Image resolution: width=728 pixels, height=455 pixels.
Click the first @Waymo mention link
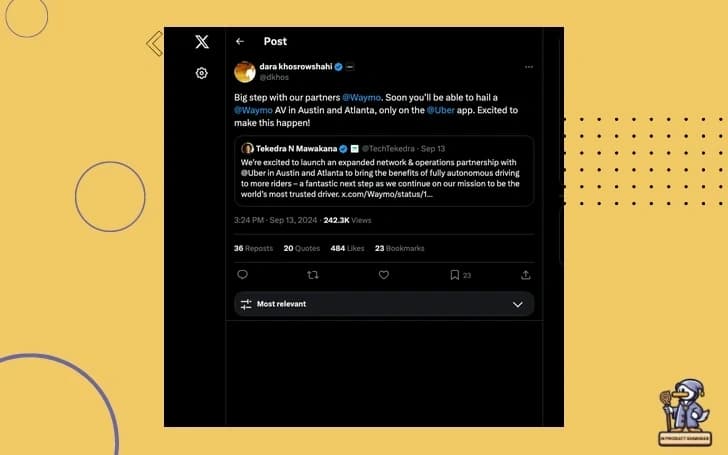(360, 97)
